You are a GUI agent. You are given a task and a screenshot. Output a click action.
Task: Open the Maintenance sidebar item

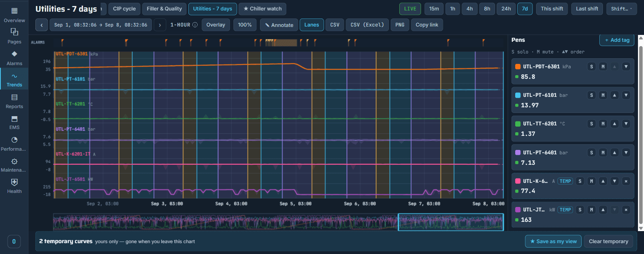coord(14,165)
